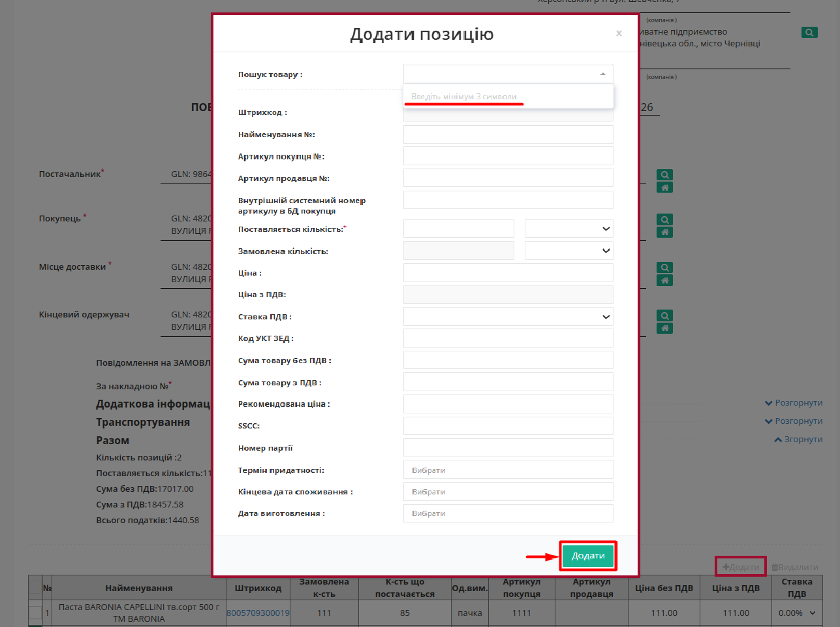Click the Термін придатності date field

(x=508, y=470)
